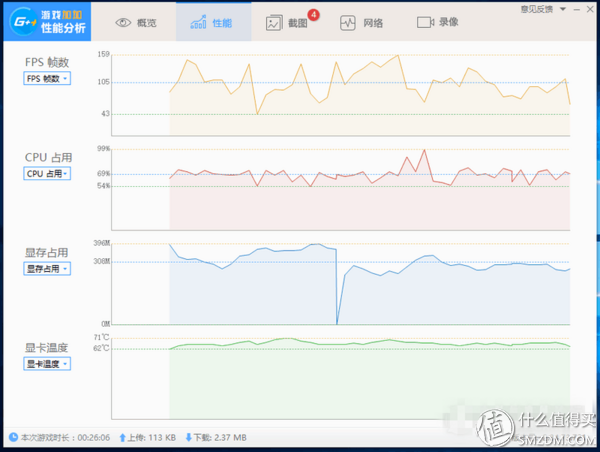Viewport: 600px width, 452px height.
Task: Click the 159 max value on FPS chart
Action: coord(104,54)
